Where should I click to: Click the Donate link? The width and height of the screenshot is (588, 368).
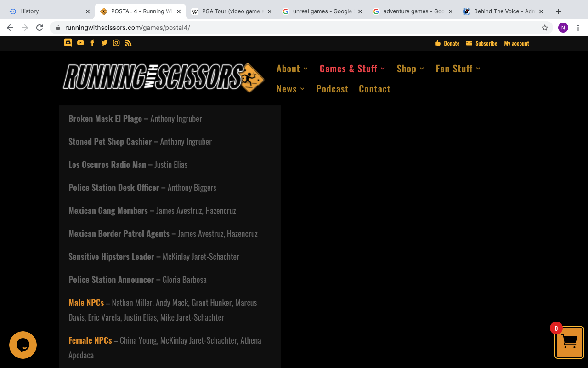pyautogui.click(x=447, y=43)
